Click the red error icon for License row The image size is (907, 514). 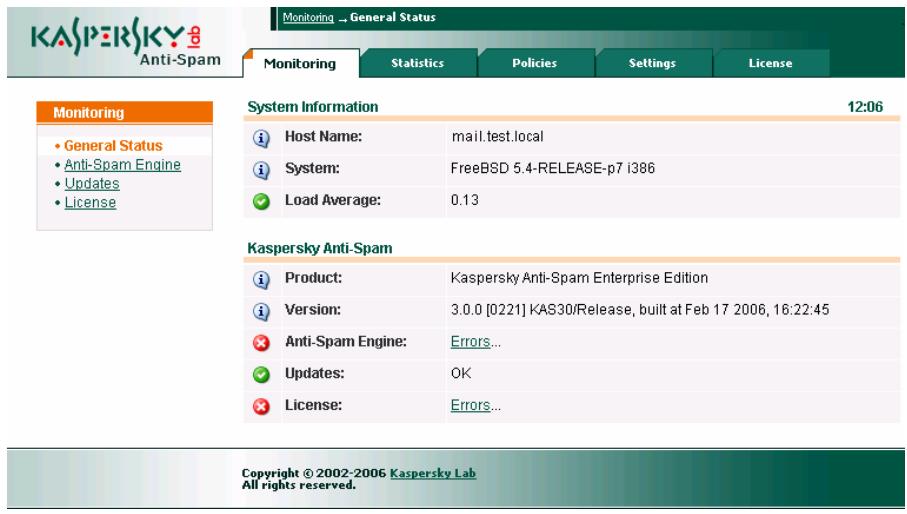point(261,406)
